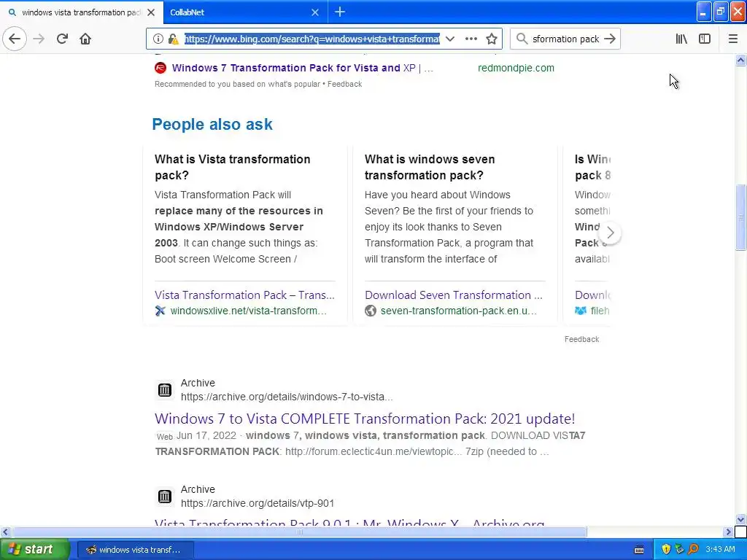Submit search with the arrow button
Image resolution: width=747 pixels, height=560 pixels.
pos(610,39)
